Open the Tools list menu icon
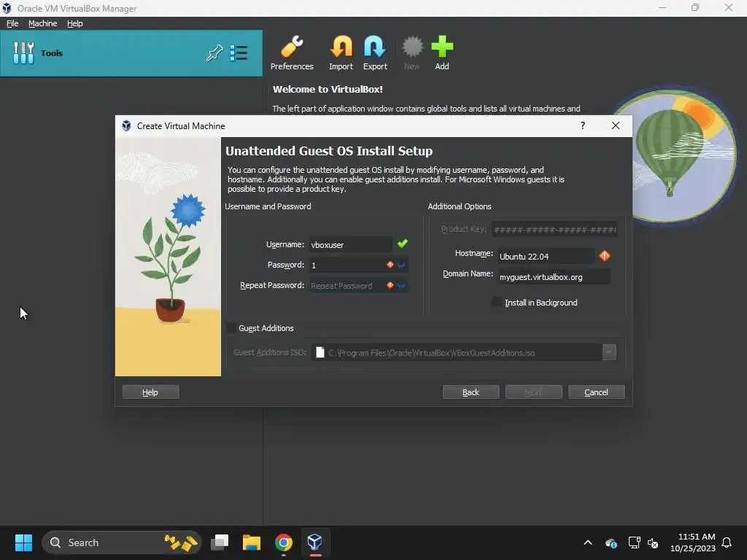 (x=239, y=52)
